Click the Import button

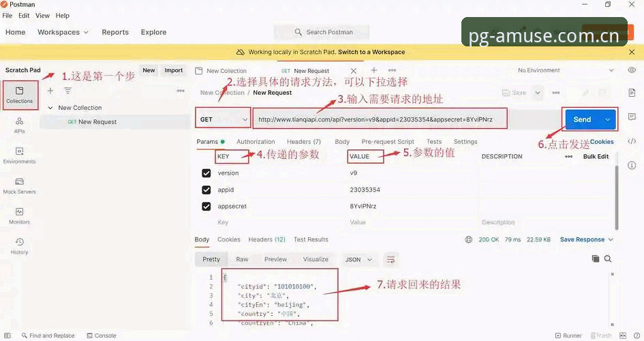click(x=173, y=70)
